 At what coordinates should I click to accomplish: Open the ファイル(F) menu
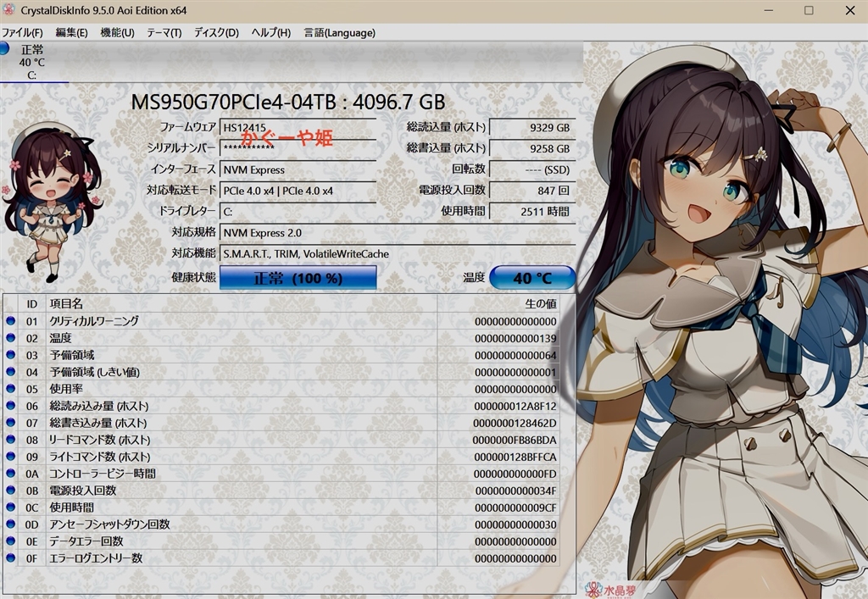pyautogui.click(x=22, y=32)
